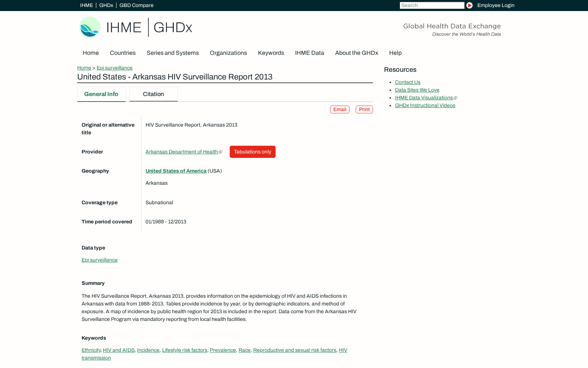Click the Arkansas geography text
This screenshot has height=368, width=588.
tap(157, 183)
